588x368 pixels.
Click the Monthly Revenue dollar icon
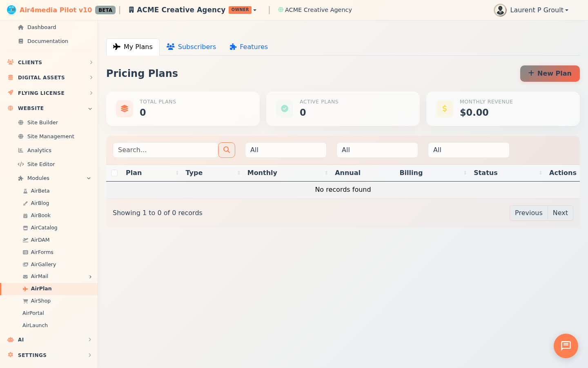point(444,109)
